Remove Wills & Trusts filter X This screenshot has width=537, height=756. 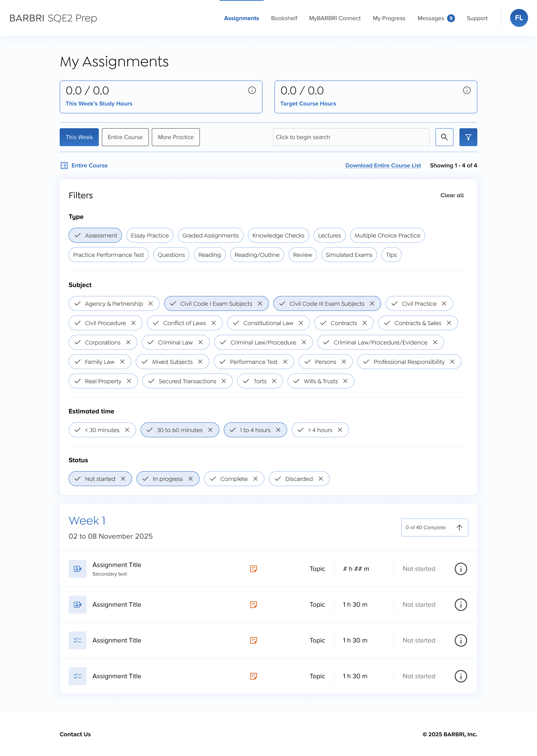(x=345, y=381)
